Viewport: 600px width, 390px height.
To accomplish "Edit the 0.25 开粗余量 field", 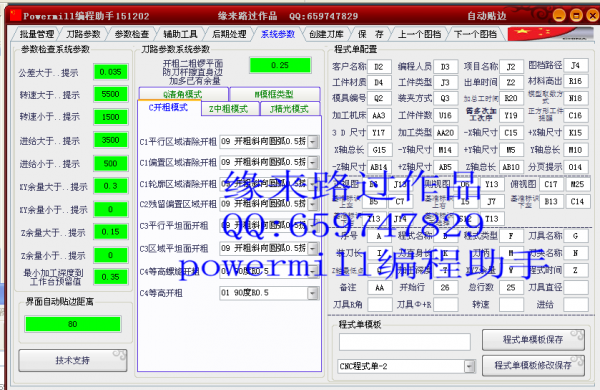I will [280, 65].
